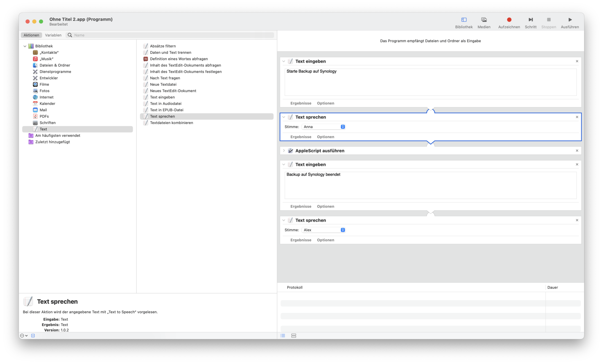The width and height of the screenshot is (603, 364).
Task: Expand the AppleScript ausführen action
Action: [x=284, y=151]
